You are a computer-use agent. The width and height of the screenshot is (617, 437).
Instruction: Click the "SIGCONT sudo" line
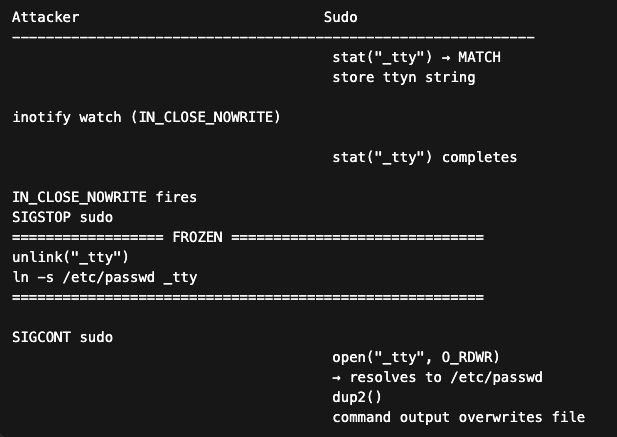point(62,337)
